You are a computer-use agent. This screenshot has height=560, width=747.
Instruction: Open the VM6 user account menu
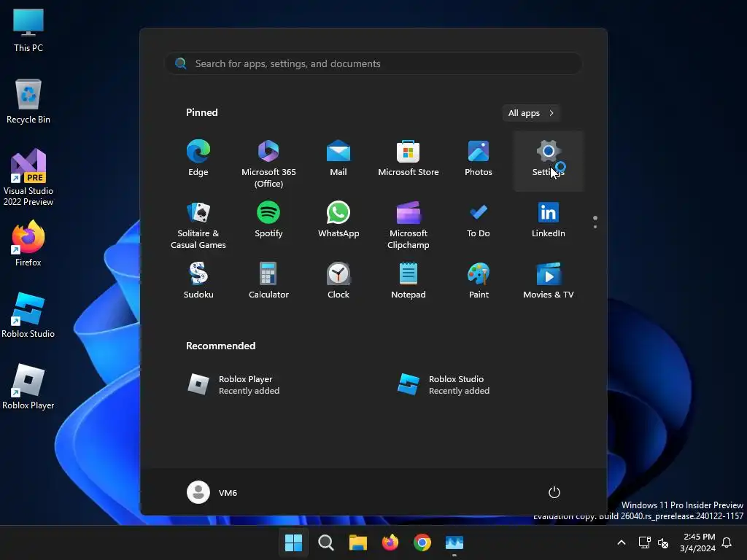[212, 492]
